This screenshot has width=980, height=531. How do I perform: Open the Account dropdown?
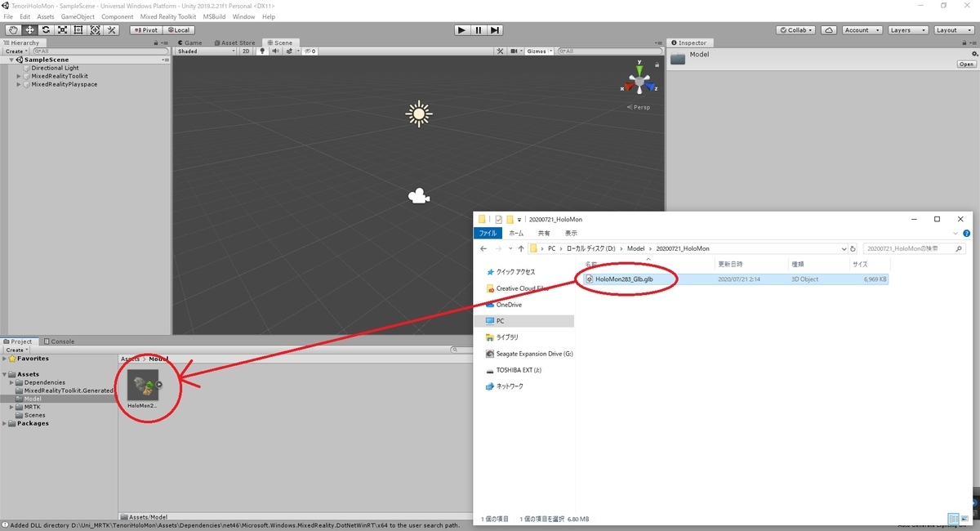(862, 30)
